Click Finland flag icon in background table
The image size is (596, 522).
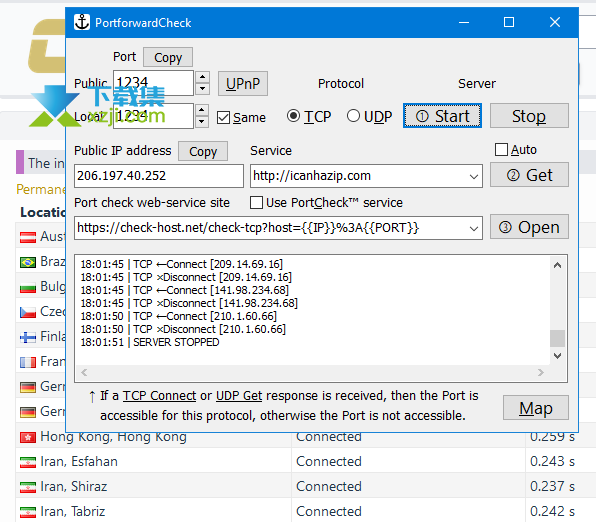[x=28, y=337]
